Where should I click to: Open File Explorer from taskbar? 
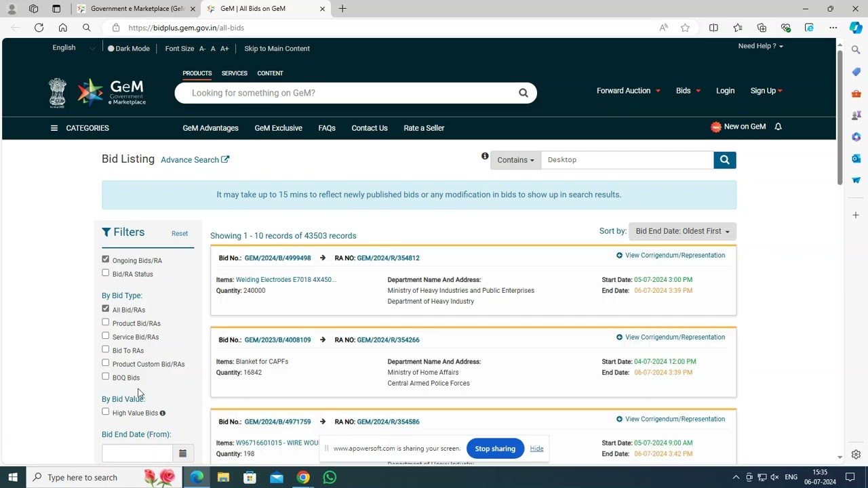click(x=223, y=478)
